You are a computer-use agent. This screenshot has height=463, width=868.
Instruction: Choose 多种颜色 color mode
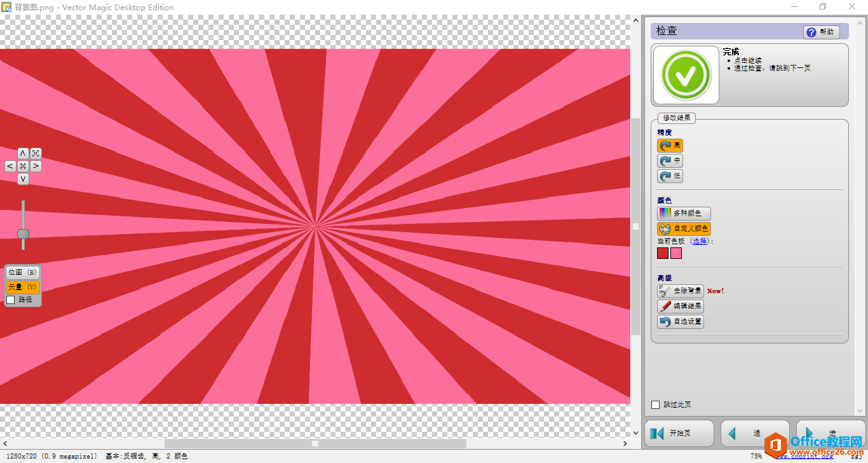coord(684,214)
